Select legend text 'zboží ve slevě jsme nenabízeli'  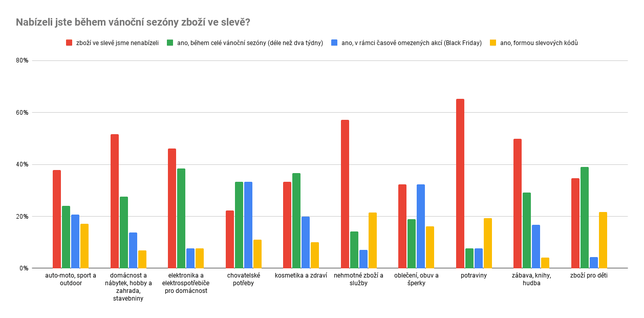point(117,43)
